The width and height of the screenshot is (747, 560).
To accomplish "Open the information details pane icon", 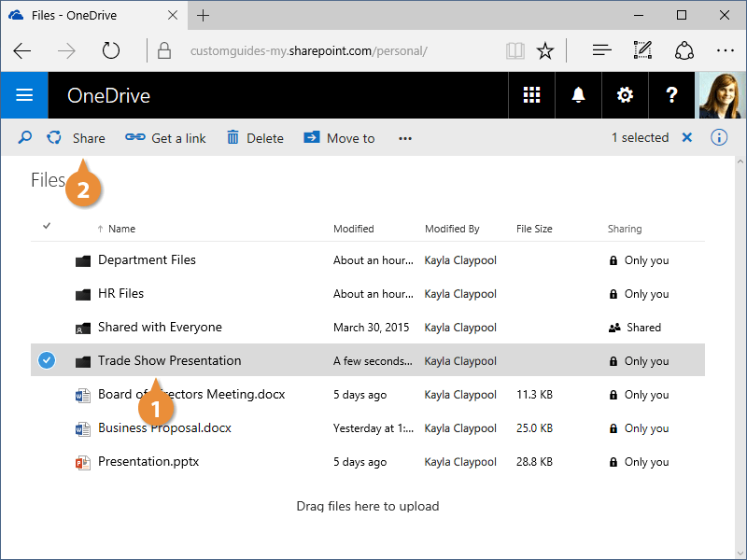I will coord(719,138).
